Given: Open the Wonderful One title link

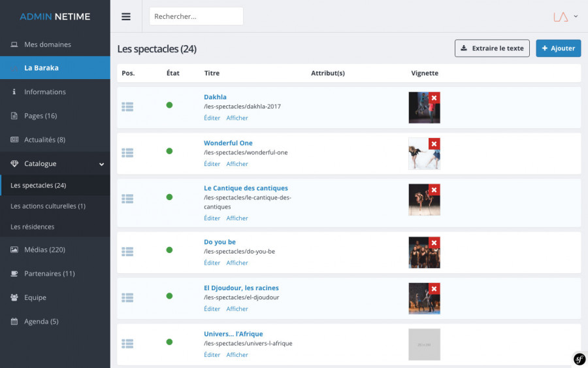Looking at the screenshot, I should [228, 143].
